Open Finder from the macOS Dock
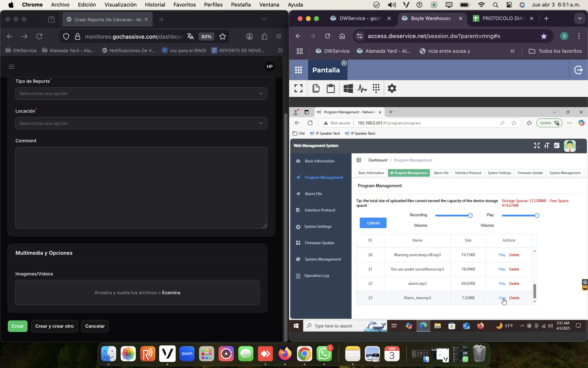The height and width of the screenshot is (368, 588). (109, 353)
